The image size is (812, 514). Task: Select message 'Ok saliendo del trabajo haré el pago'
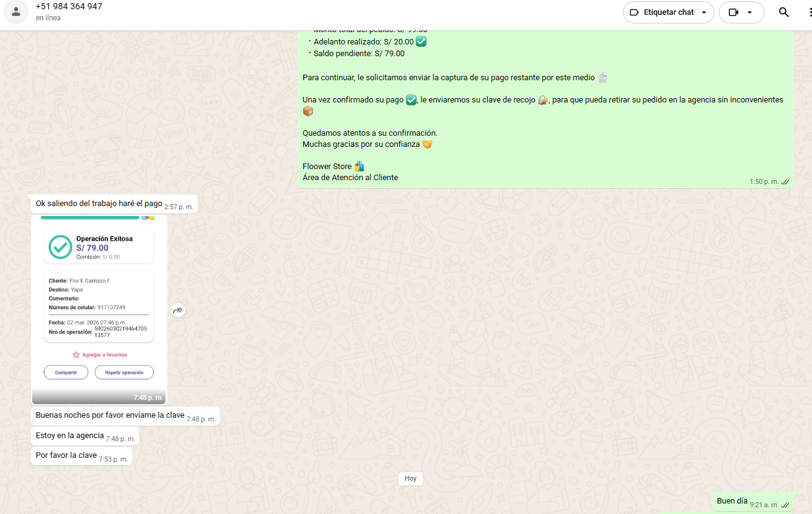[x=99, y=204]
